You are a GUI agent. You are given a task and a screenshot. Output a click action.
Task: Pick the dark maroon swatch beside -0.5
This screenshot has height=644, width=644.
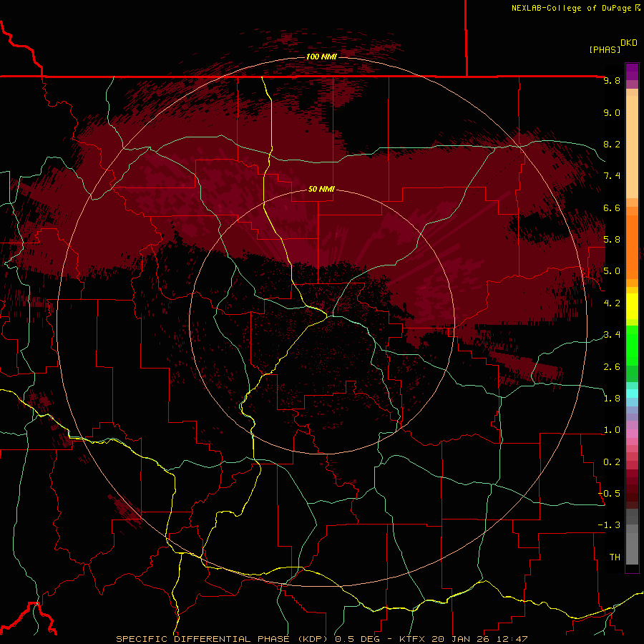tap(632, 497)
